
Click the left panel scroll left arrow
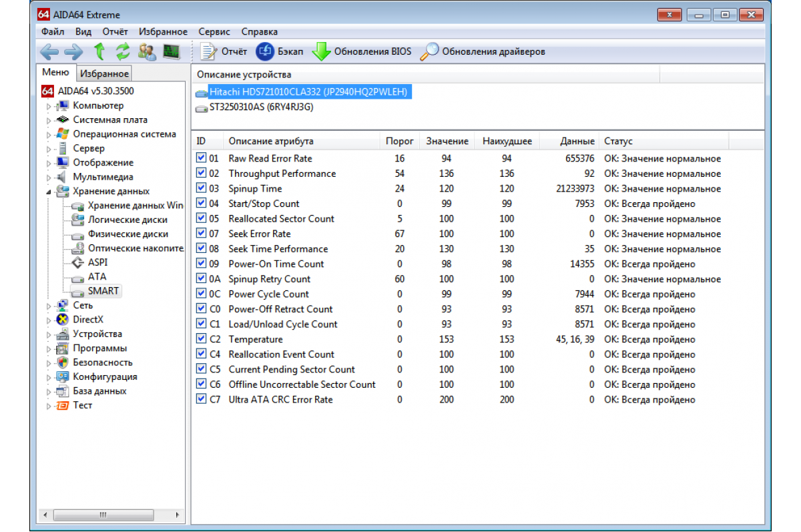(47, 515)
